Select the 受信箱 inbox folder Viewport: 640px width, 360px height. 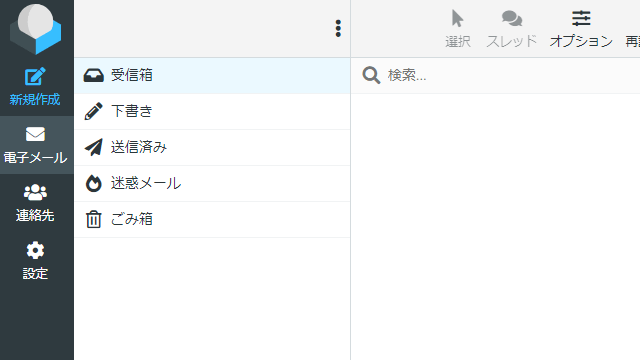[x=212, y=76]
